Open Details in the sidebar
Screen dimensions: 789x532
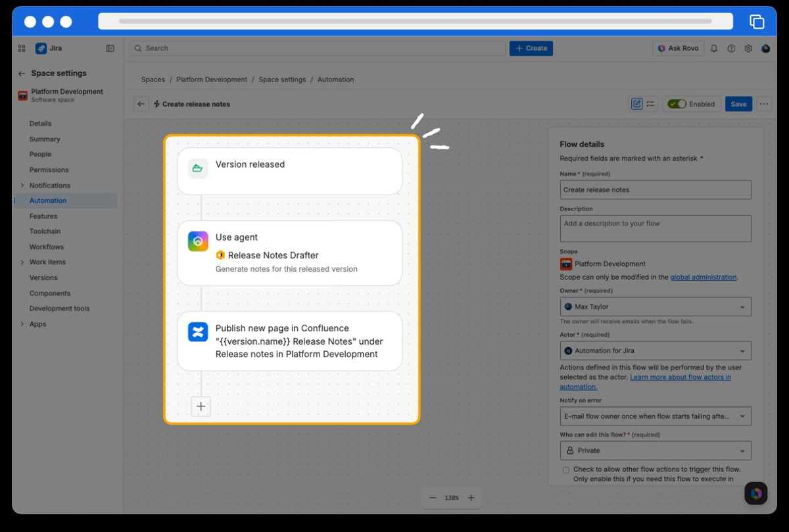click(40, 124)
